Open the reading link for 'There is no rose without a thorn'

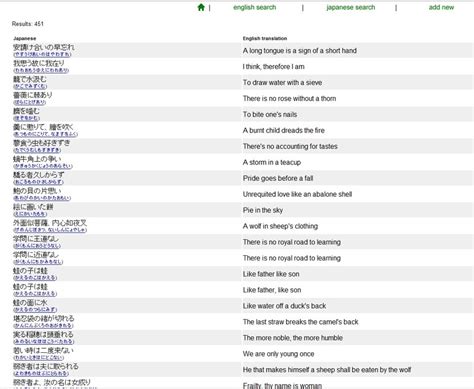tap(30, 102)
